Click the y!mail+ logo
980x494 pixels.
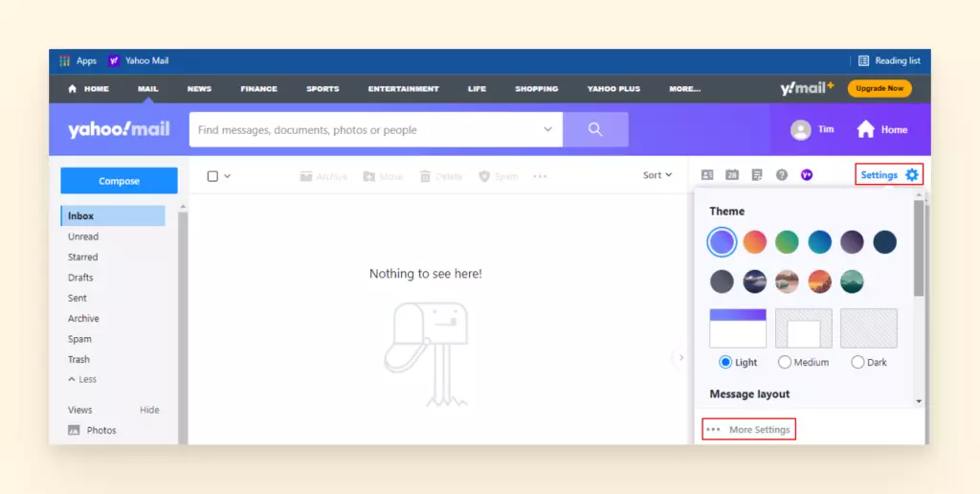click(x=807, y=88)
